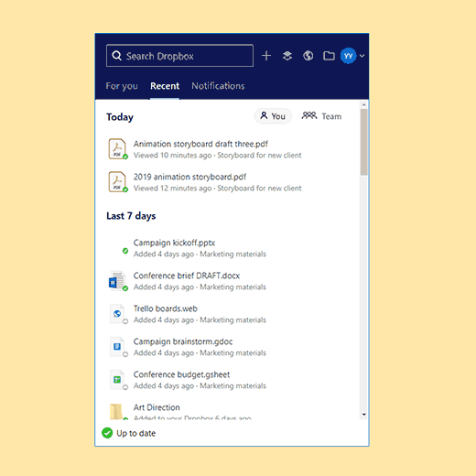
Task: Open the Paper layers icon in header
Action: click(287, 56)
